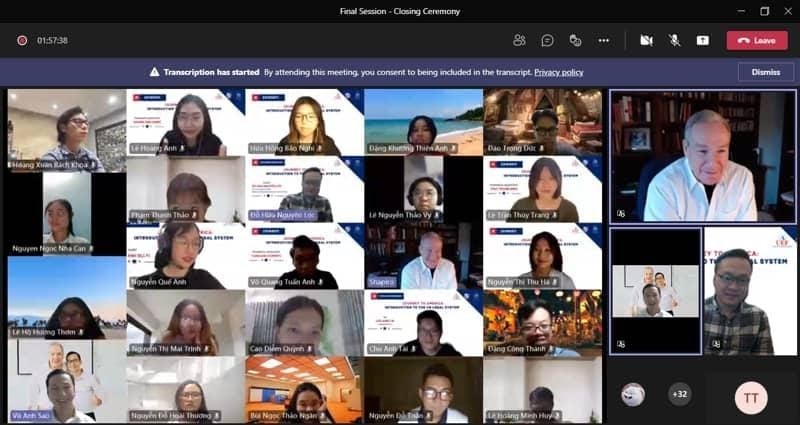The height and width of the screenshot is (425, 800).
Task: Click the red recording indicator icon
Action: point(22,40)
